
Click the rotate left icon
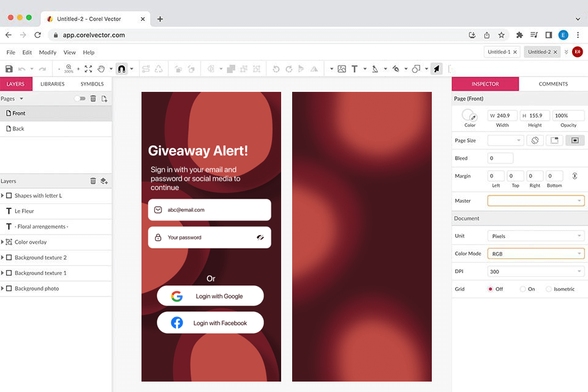pyautogui.click(x=276, y=69)
